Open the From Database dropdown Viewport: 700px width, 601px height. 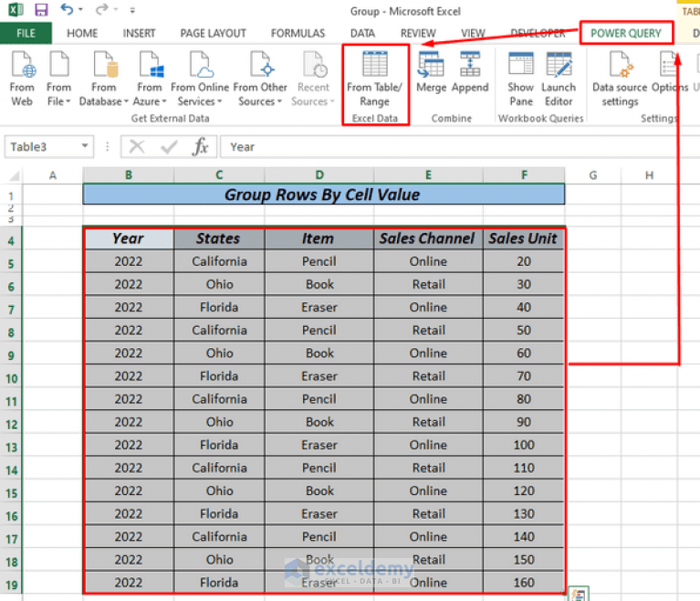pos(103,79)
